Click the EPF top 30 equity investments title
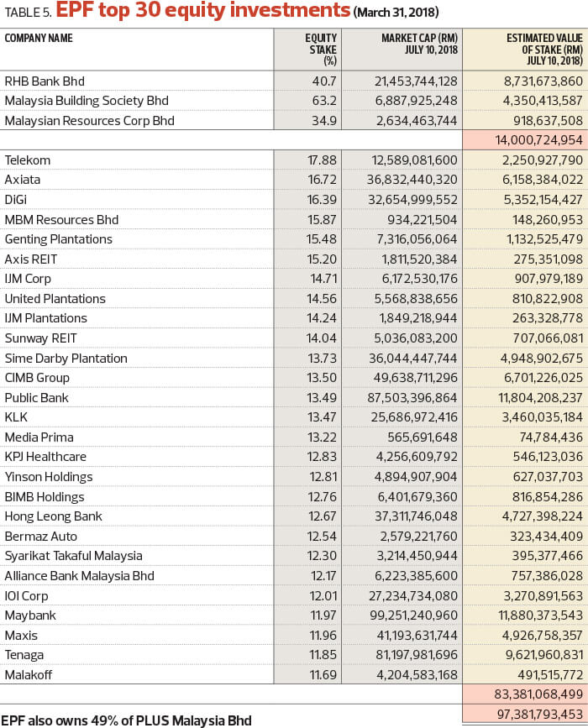Screen dimensions: 588x728 click(x=203, y=10)
